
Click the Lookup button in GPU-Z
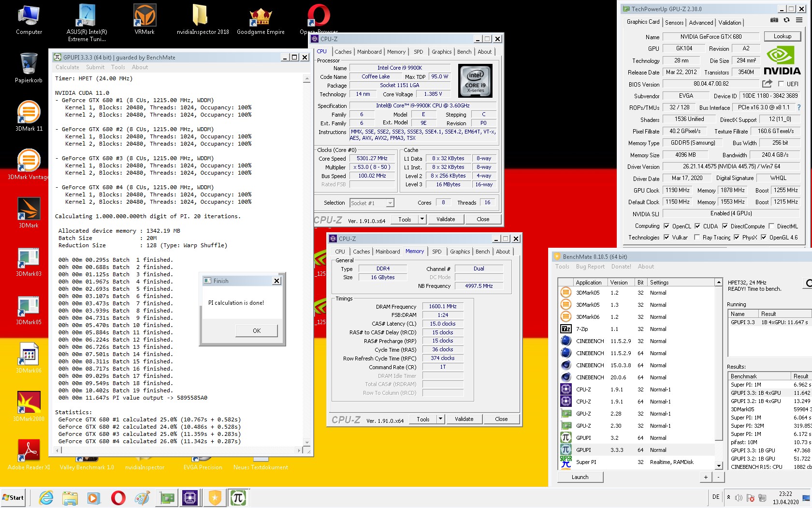tap(783, 36)
